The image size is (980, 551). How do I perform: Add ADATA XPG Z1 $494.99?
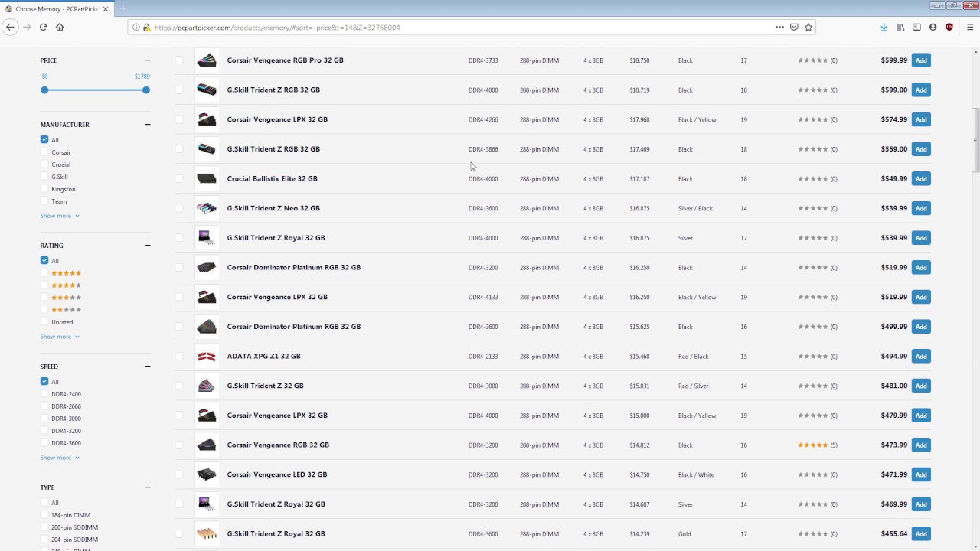[921, 356]
